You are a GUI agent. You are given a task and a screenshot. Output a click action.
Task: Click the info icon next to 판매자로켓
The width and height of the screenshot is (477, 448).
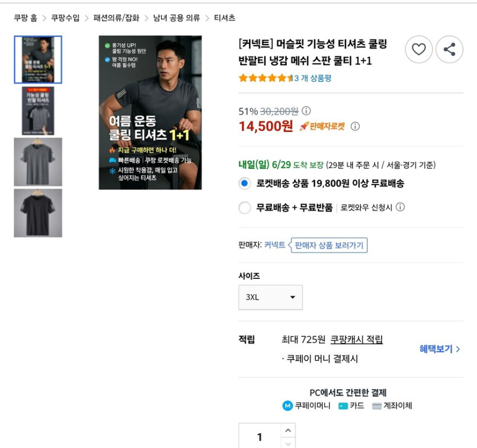click(x=355, y=126)
